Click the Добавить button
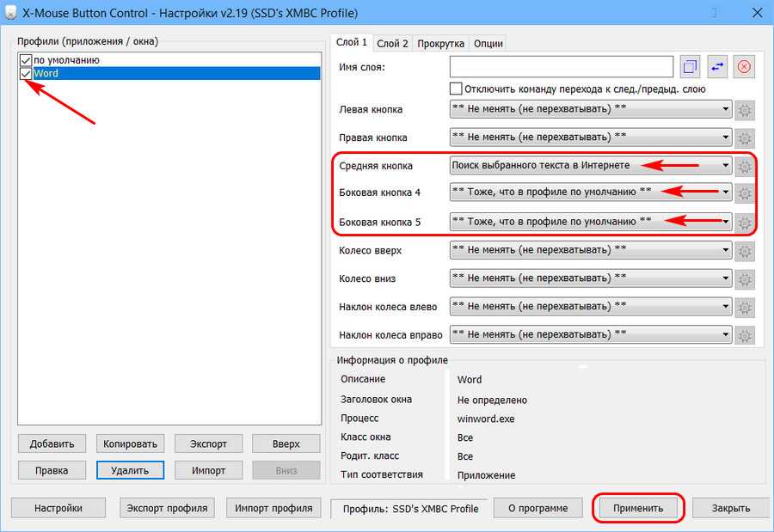Viewport: 774px width, 532px height. [52, 443]
